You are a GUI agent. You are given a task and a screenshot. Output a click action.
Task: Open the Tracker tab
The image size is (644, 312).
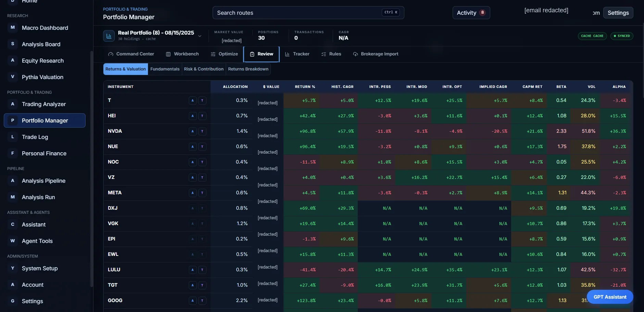coord(297,54)
